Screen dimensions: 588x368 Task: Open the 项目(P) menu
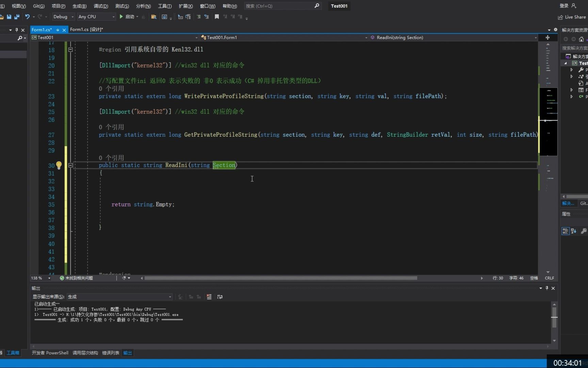(x=59, y=6)
